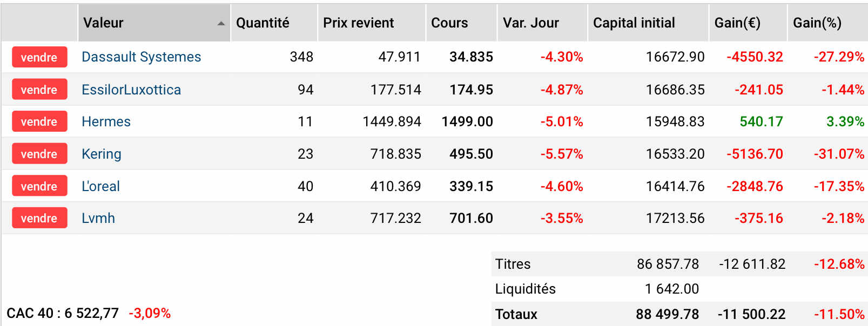Sort table by Prix revient column

point(372,23)
